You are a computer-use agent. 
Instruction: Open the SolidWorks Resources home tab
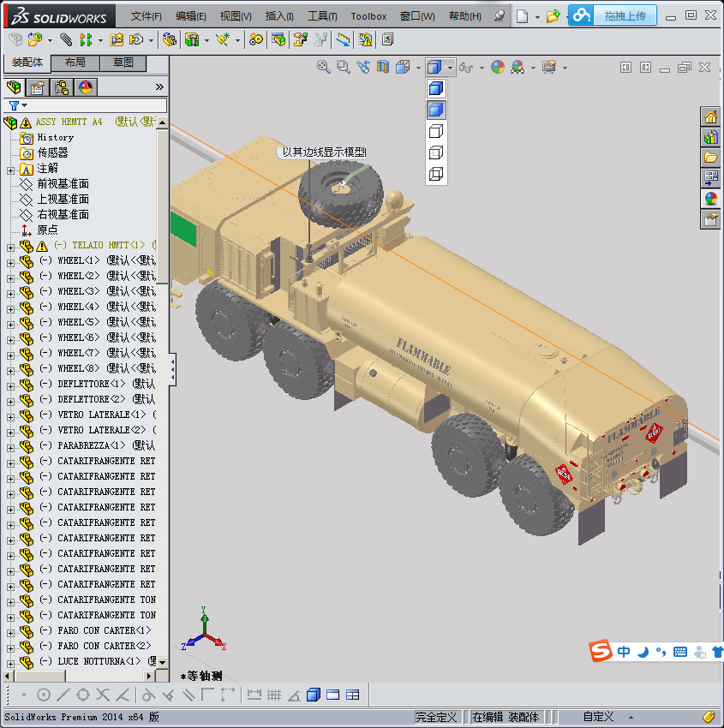(x=710, y=116)
